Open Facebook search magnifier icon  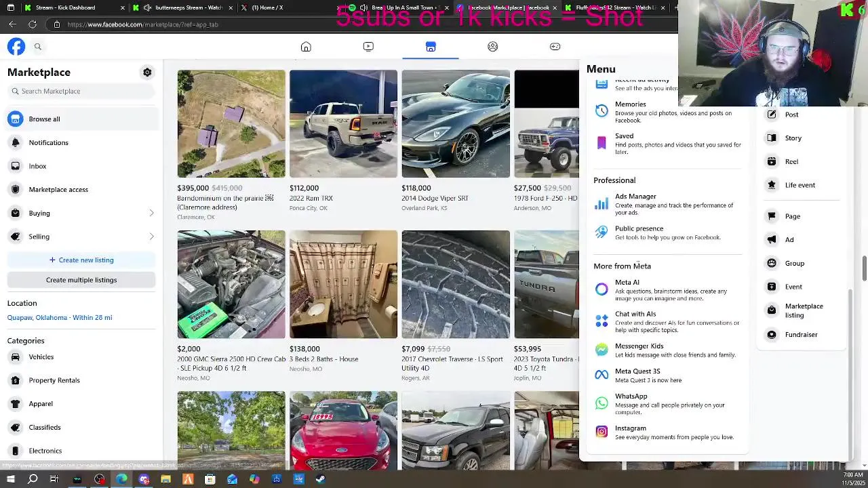38,46
